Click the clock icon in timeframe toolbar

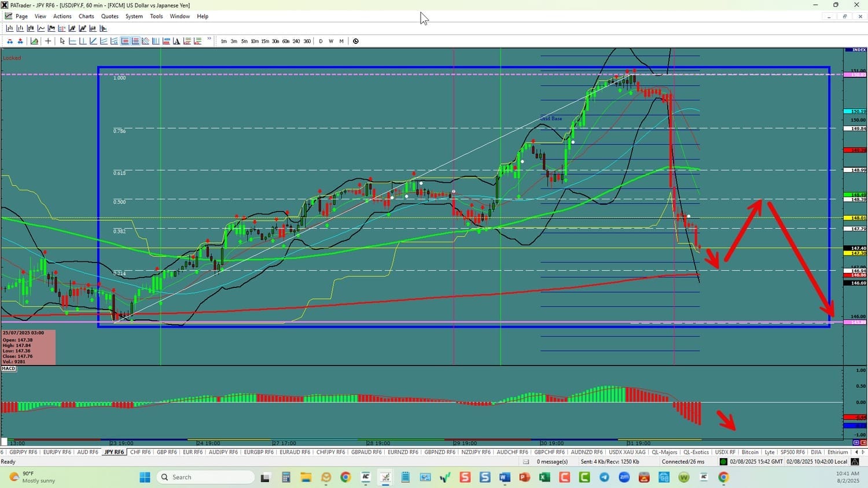[356, 41]
